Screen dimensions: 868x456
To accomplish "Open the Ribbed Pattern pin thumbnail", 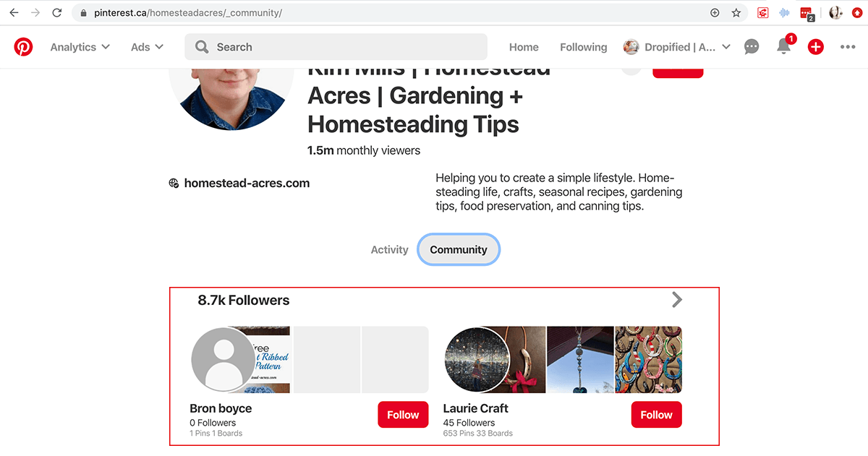I will pos(272,360).
